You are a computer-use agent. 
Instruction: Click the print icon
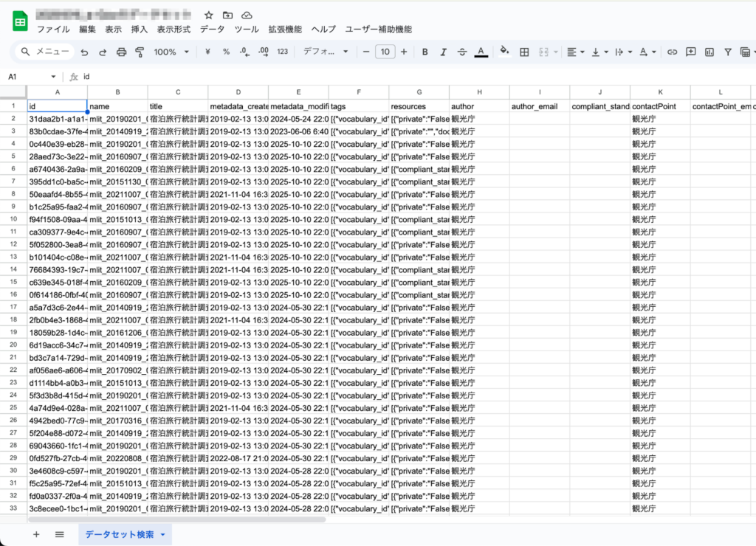121,52
